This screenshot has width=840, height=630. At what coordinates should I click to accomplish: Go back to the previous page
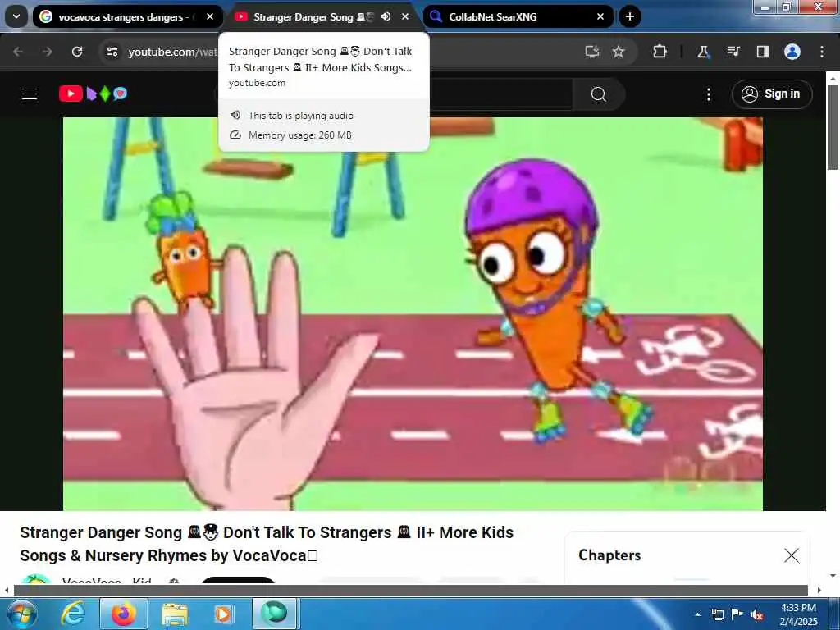pos(18,52)
